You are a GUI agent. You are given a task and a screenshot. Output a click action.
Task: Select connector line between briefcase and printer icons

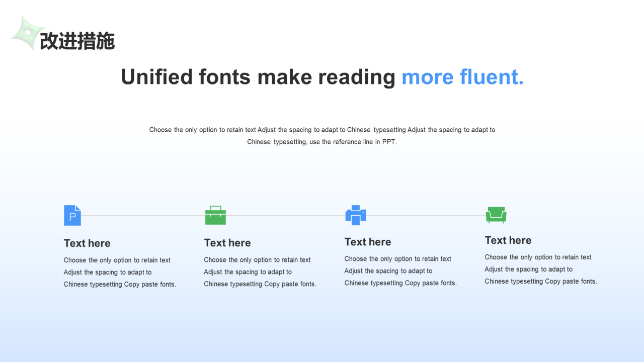(x=285, y=215)
